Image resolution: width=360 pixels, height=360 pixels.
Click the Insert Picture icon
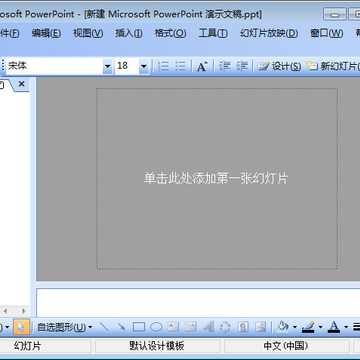tap(261, 327)
